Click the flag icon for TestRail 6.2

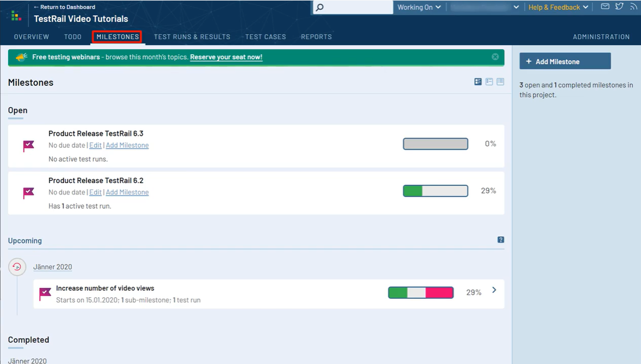29,193
